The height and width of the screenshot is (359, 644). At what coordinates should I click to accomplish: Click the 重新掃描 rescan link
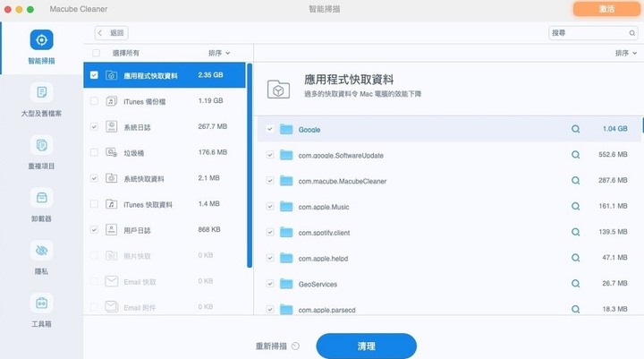point(271,346)
